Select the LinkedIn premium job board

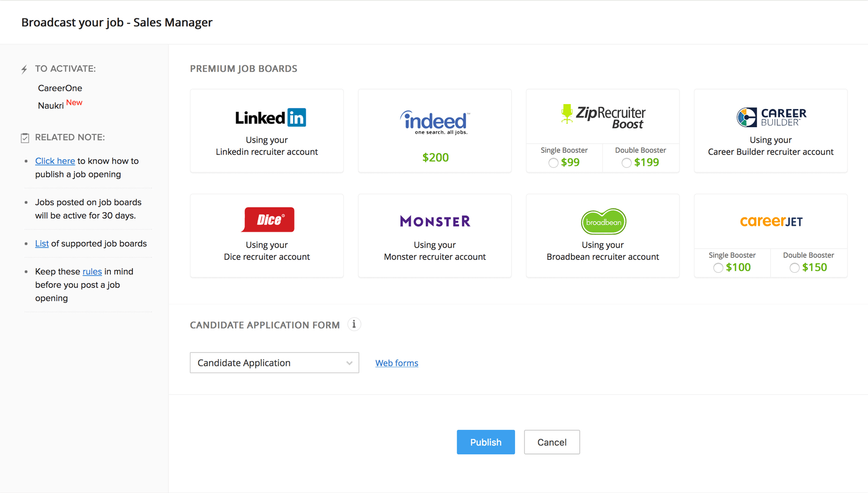(x=267, y=130)
